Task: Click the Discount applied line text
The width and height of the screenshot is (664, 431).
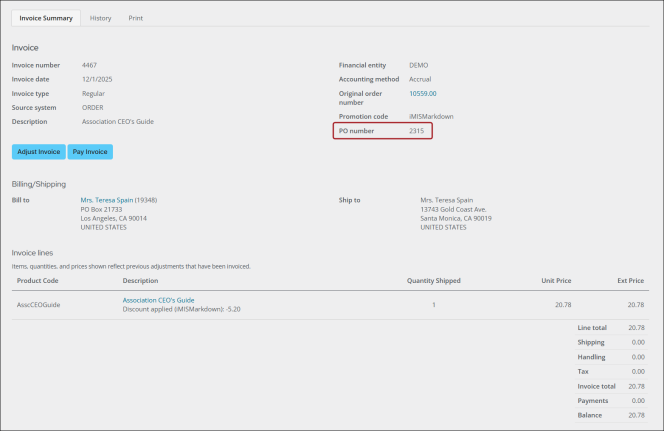Action: click(181, 310)
